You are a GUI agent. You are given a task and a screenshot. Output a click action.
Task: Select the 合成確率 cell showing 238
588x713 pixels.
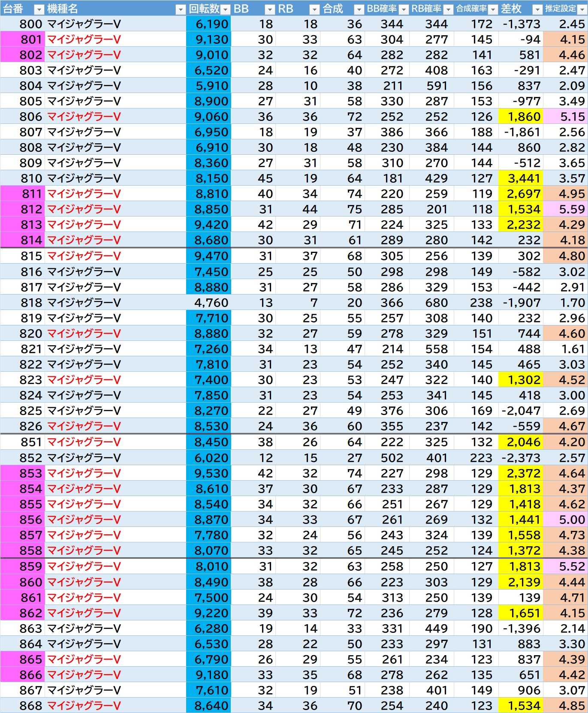tap(476, 303)
